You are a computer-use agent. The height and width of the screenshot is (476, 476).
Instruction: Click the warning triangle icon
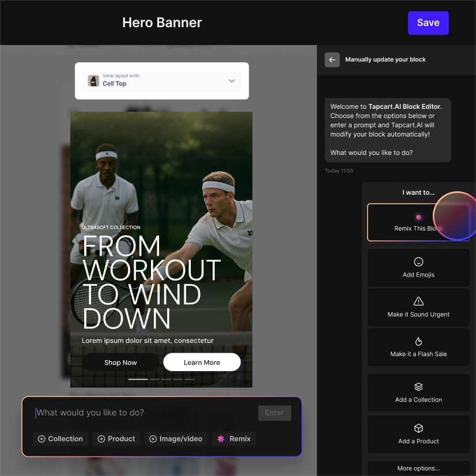(x=418, y=301)
